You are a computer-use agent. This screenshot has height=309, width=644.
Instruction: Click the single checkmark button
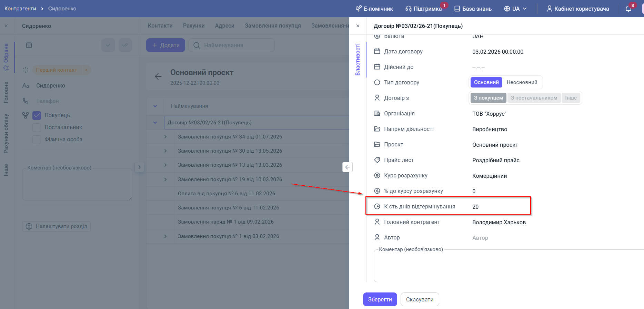108,45
